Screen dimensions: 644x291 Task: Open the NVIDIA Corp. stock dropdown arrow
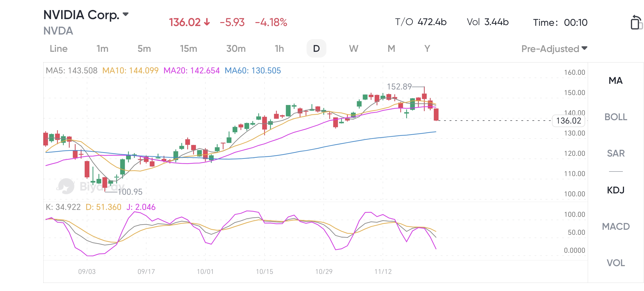pyautogui.click(x=126, y=14)
